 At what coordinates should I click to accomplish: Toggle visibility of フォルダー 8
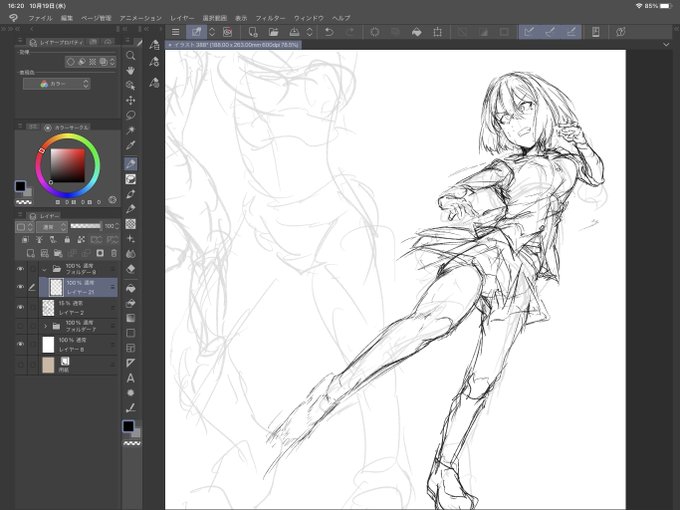(x=20, y=269)
